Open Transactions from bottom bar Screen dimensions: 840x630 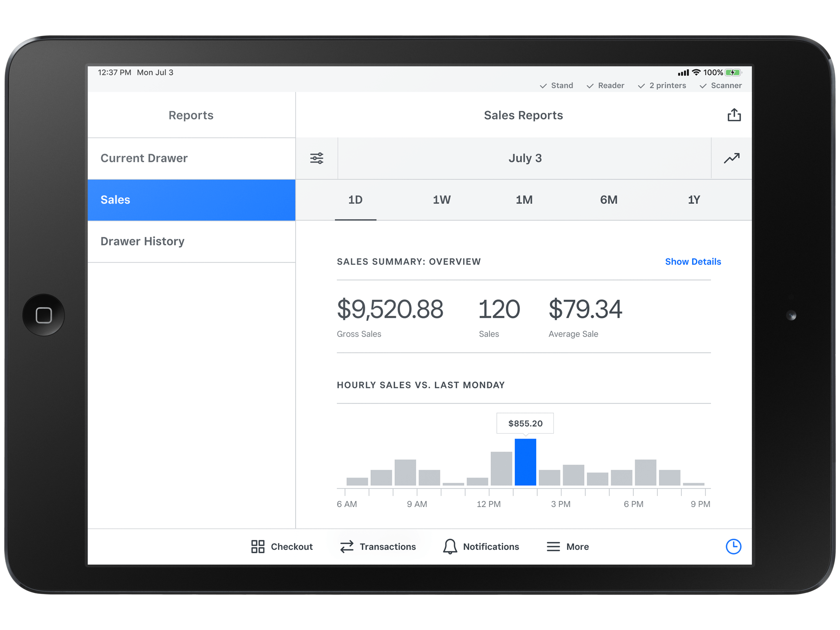click(x=378, y=546)
